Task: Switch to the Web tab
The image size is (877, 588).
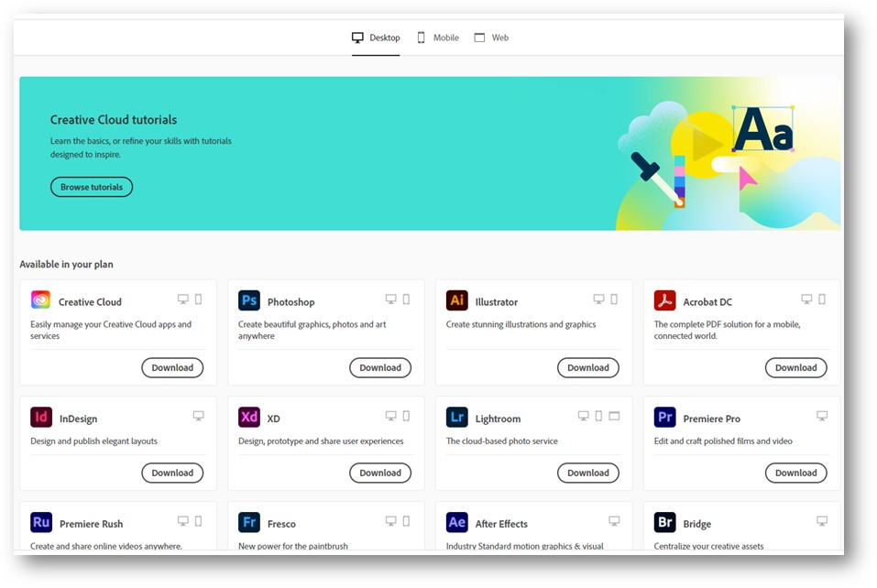Action: pos(492,38)
